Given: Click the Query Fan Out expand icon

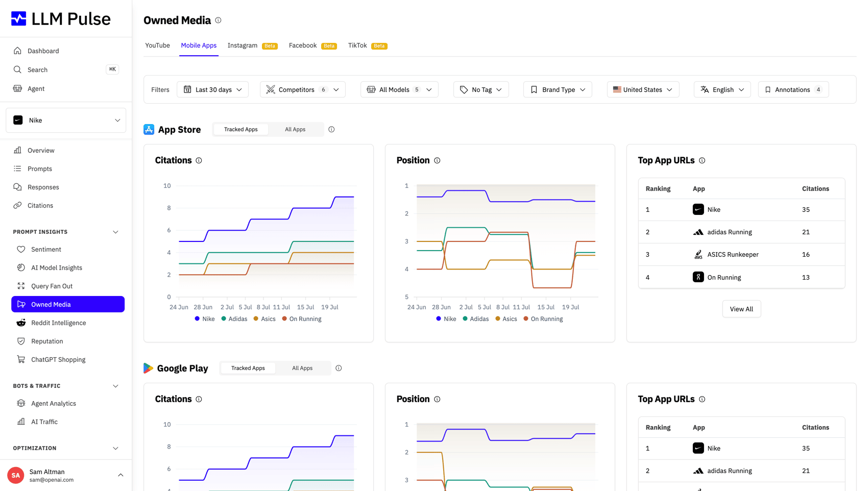Looking at the screenshot, I should click(x=21, y=286).
